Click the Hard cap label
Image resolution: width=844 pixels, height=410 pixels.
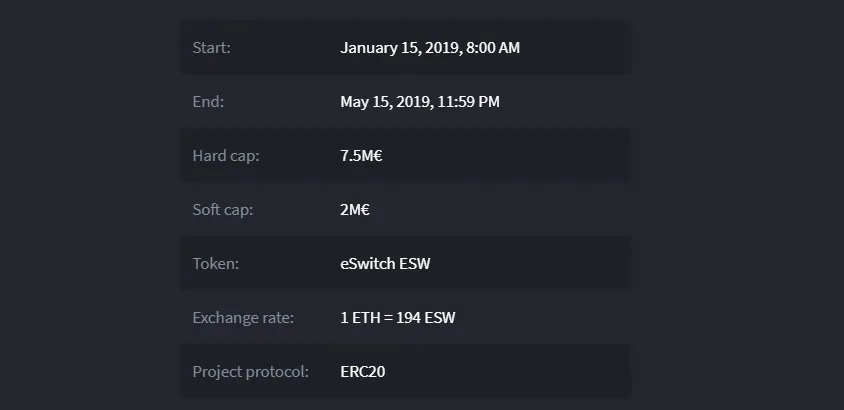click(x=226, y=155)
